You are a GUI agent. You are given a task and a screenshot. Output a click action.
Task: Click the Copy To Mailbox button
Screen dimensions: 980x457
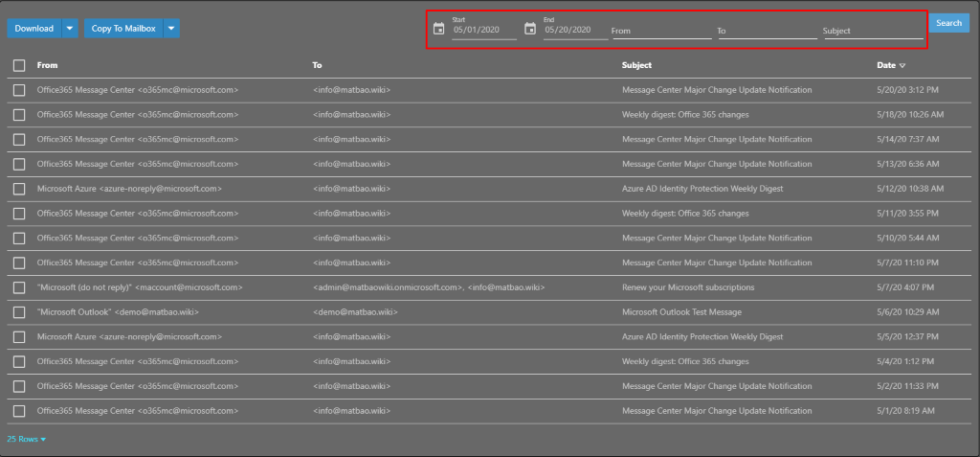122,29
